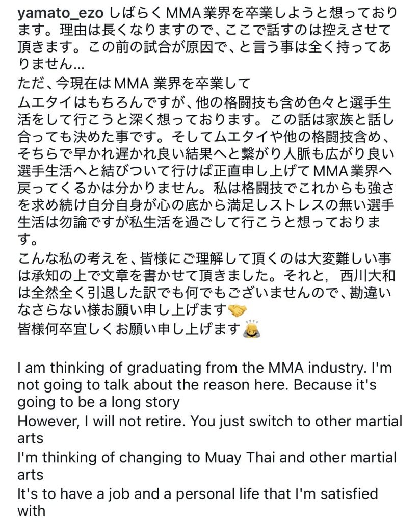Viewport: 420px width, 522px height.
Task: Click the line starting with ただ、今現在はMMA
Action: (134, 84)
